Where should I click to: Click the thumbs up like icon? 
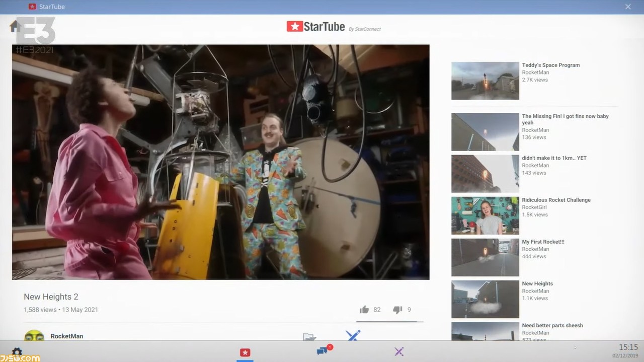coord(364,310)
